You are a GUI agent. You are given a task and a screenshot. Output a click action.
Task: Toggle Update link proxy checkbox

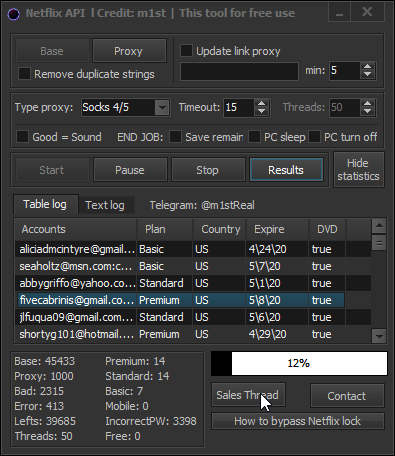click(186, 51)
